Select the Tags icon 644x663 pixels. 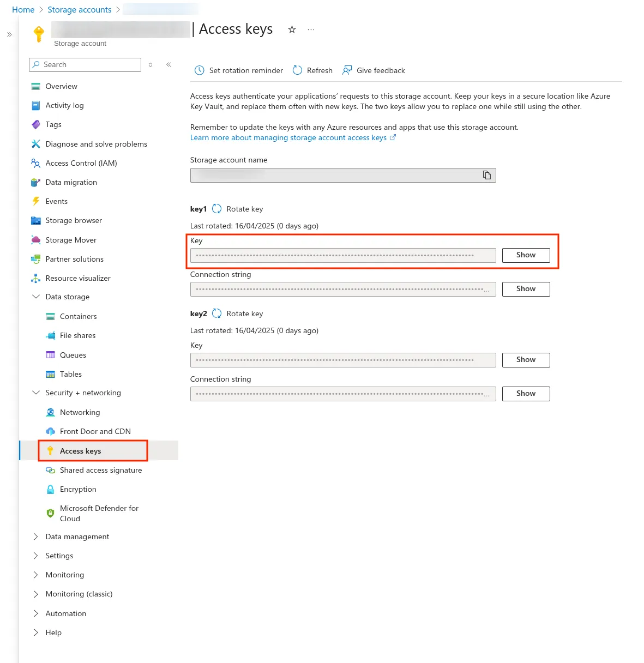[x=36, y=124]
